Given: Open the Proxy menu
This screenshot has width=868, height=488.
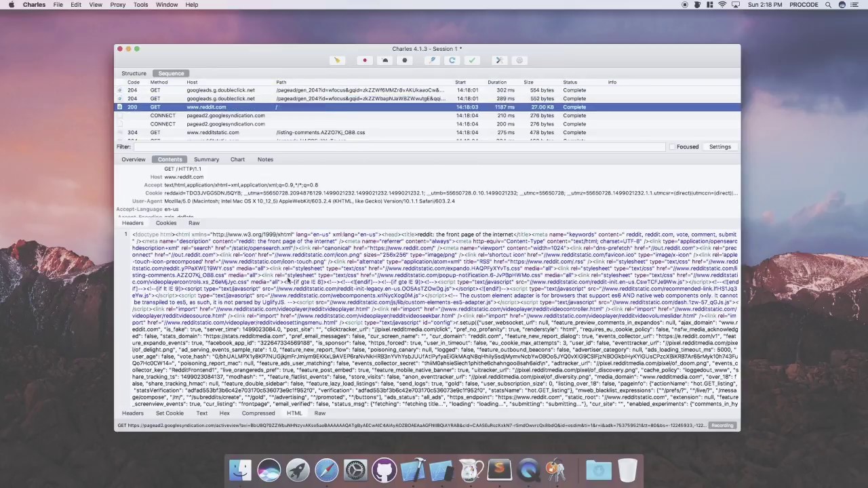Looking at the screenshot, I should tap(118, 5).
